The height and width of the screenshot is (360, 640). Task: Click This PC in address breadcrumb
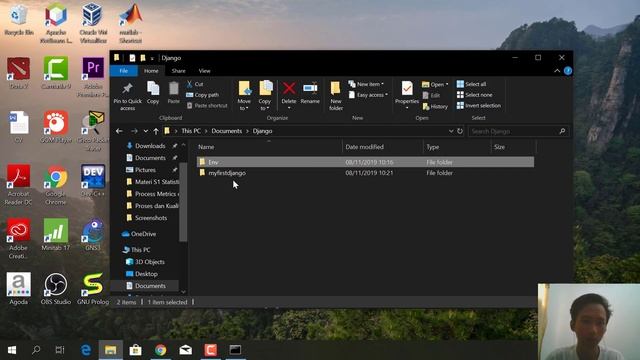tap(191, 131)
